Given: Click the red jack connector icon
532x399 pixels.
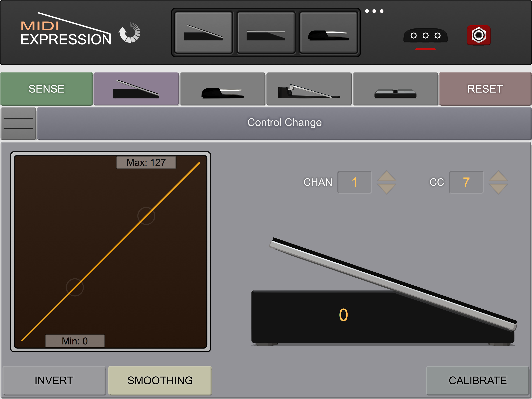Looking at the screenshot, I should [478, 35].
